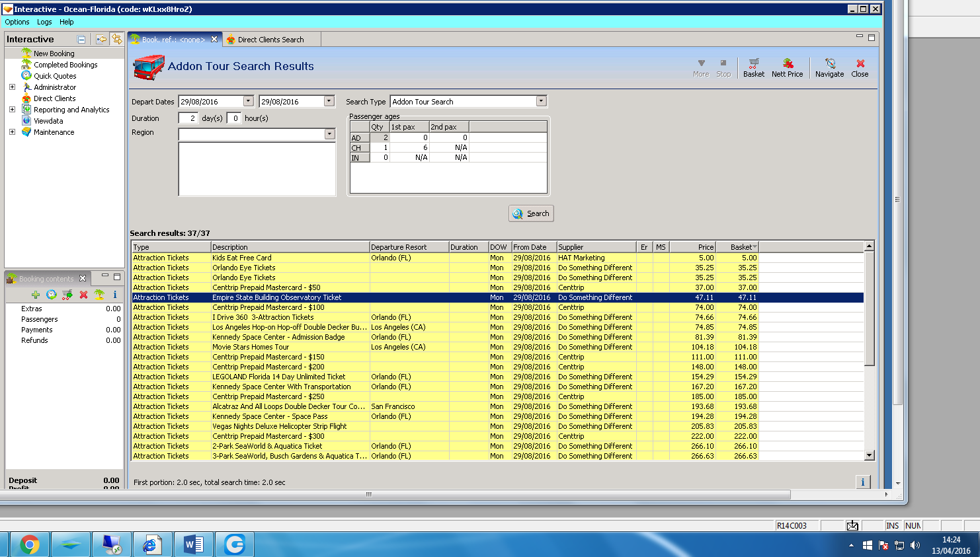
Task: Select Completed Bookings in the sidebar
Action: 65,65
